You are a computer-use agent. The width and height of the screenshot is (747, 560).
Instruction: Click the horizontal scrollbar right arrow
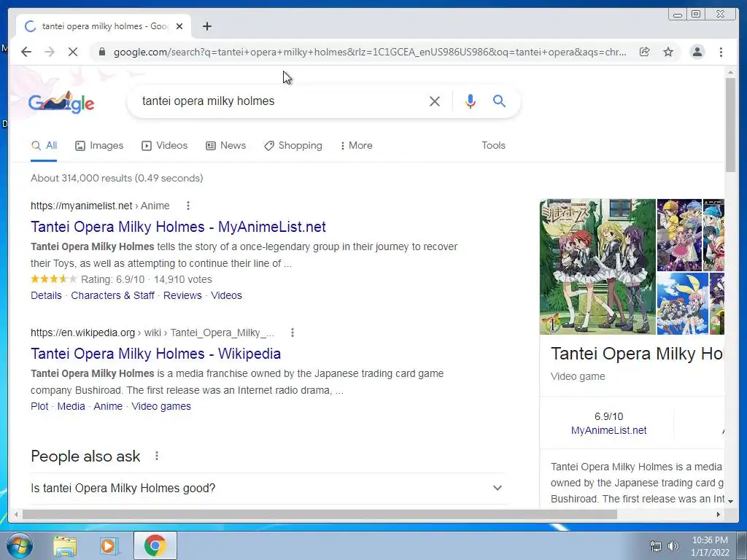point(719,514)
